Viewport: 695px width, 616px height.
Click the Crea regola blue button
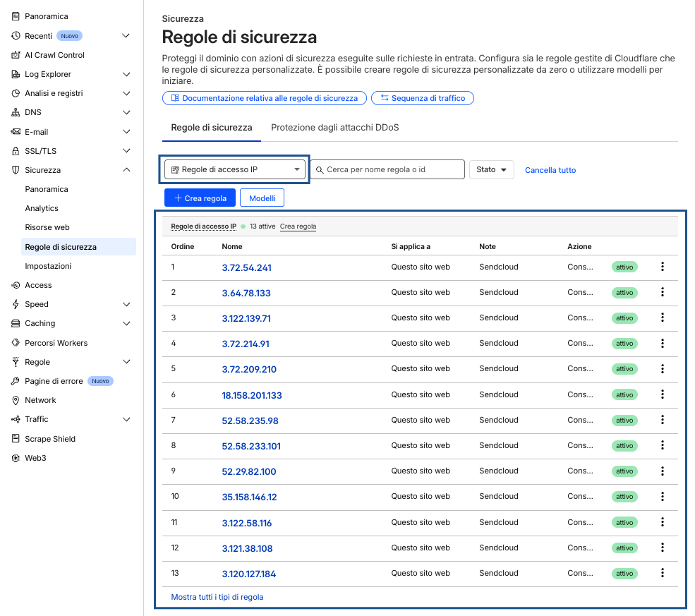pyautogui.click(x=200, y=198)
